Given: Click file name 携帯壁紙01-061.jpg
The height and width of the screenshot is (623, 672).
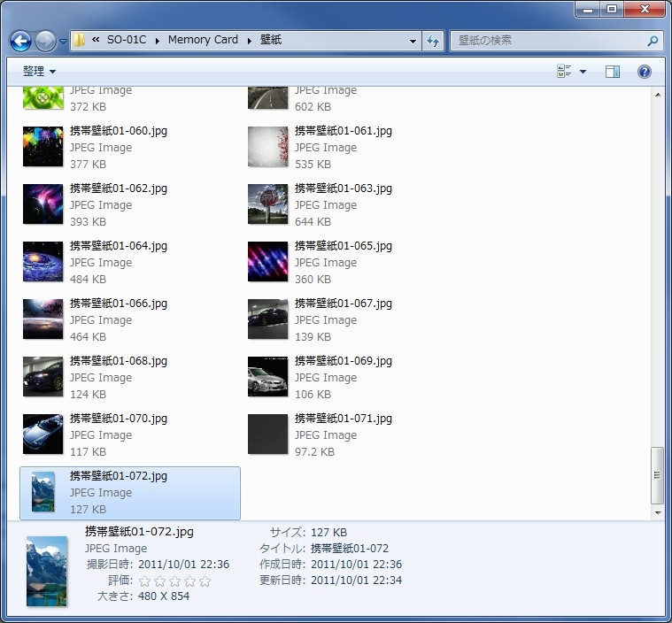Looking at the screenshot, I should point(344,131).
